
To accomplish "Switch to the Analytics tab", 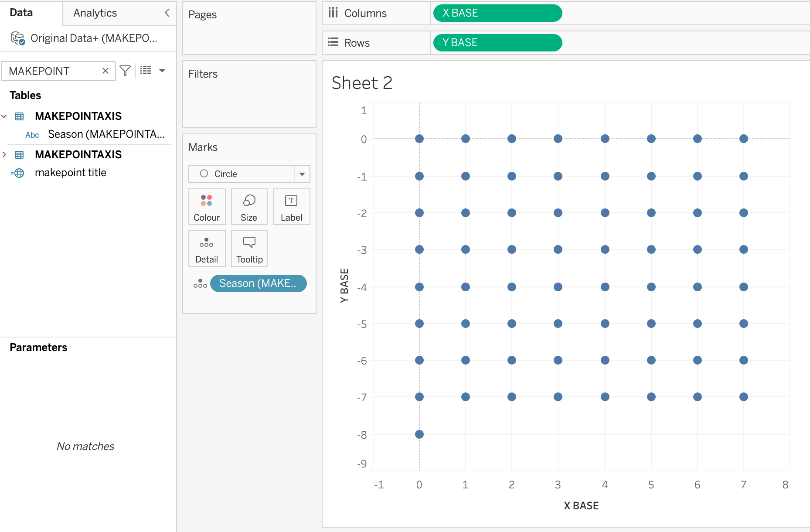I will click(95, 13).
